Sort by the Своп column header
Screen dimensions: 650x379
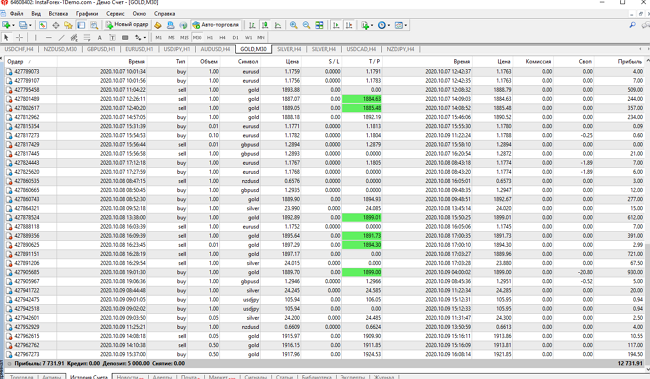point(574,61)
